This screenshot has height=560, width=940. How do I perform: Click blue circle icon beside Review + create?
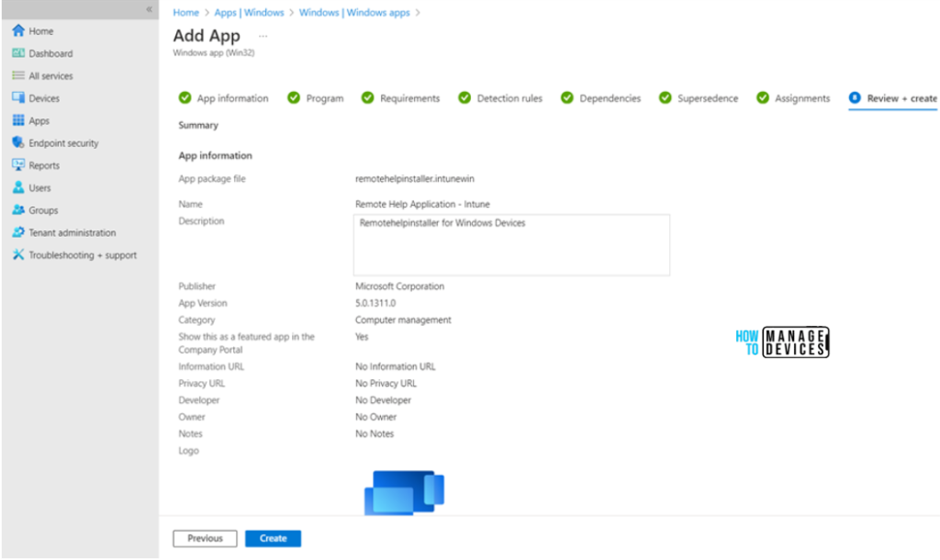pos(855,97)
